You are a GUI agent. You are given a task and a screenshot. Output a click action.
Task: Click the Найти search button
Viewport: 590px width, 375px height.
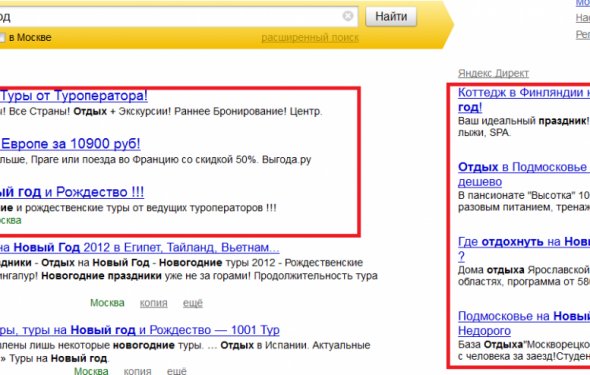[391, 17]
